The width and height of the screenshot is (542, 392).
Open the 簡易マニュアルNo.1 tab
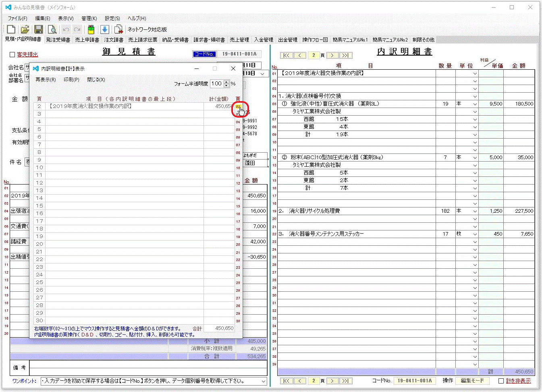tap(350, 40)
